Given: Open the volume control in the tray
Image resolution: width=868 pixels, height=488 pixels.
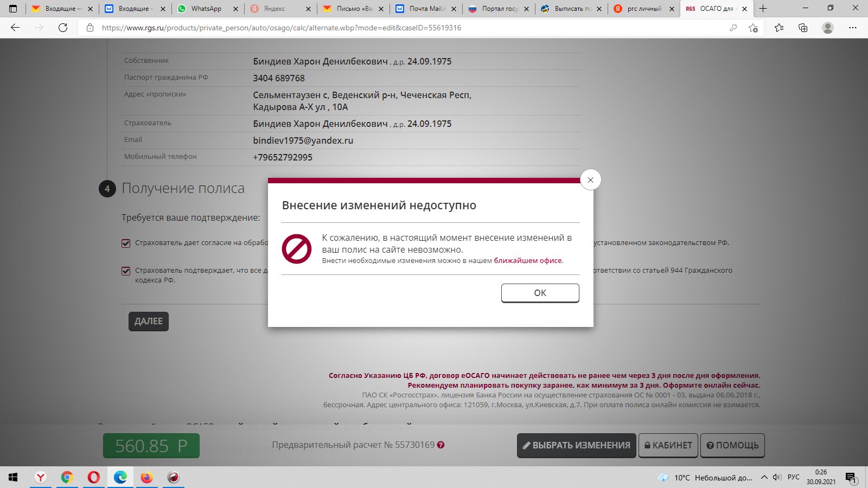Looking at the screenshot, I should [777, 478].
